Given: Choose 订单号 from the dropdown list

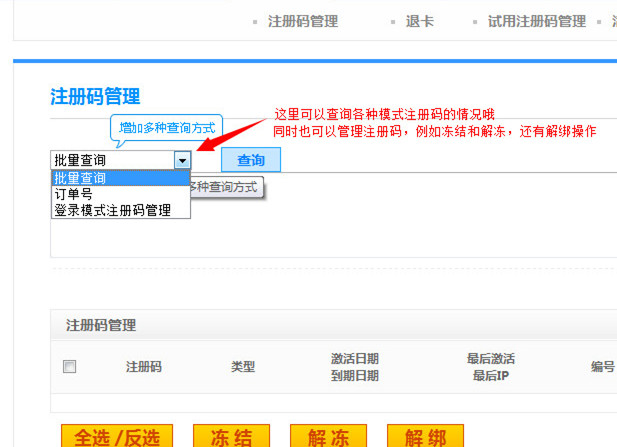Looking at the screenshot, I should (x=120, y=194).
